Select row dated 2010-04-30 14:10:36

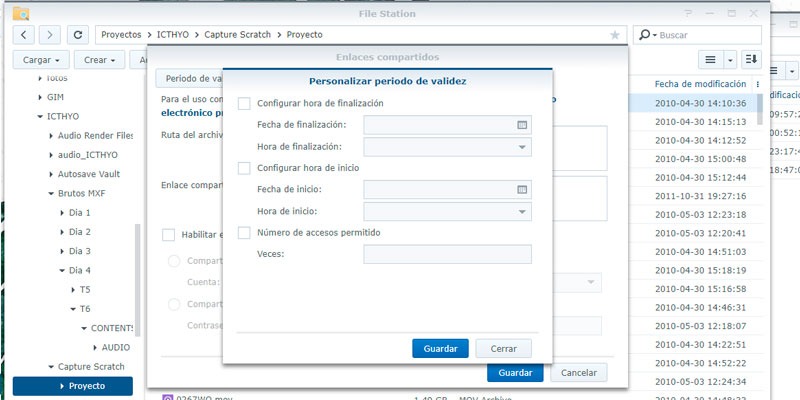(x=692, y=104)
